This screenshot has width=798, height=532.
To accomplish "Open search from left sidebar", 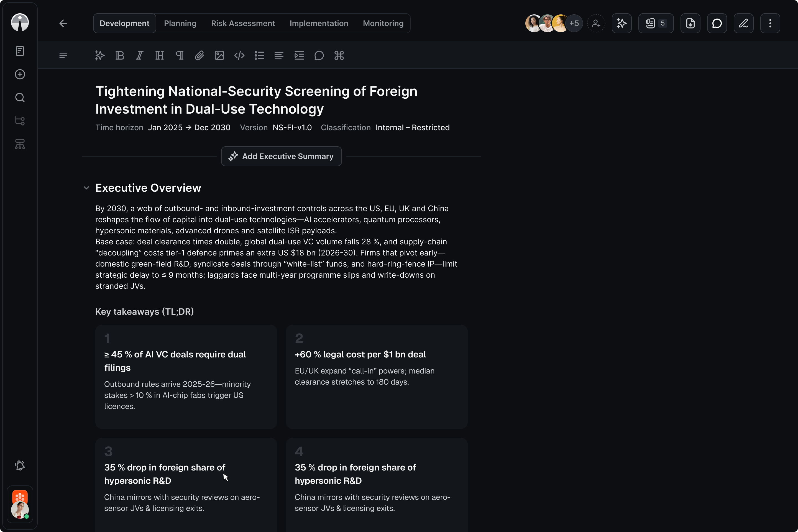I will 20,98.
